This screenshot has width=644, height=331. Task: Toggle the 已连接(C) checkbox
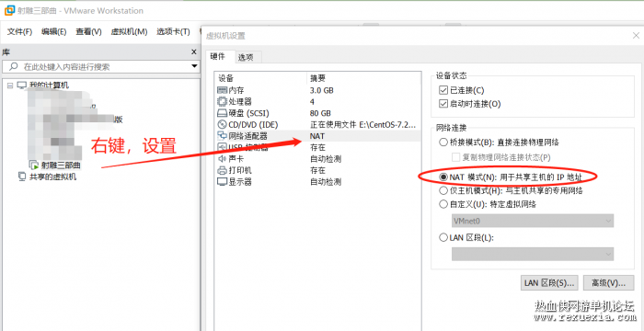(x=443, y=90)
